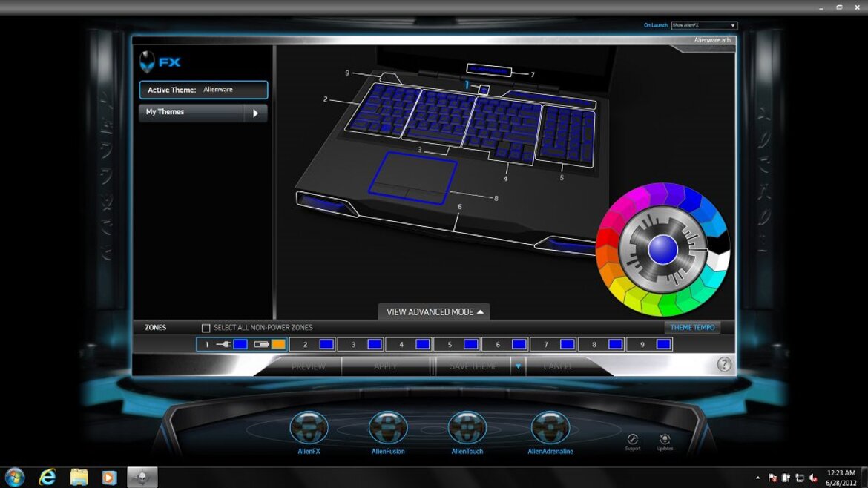Select zone 5 color swatch
The width and height of the screenshot is (868, 488).
(471, 344)
